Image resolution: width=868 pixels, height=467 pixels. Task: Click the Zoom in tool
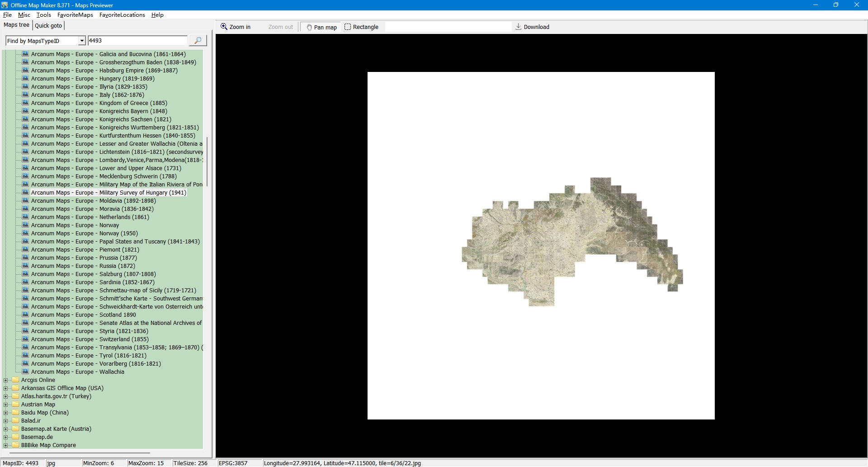235,27
